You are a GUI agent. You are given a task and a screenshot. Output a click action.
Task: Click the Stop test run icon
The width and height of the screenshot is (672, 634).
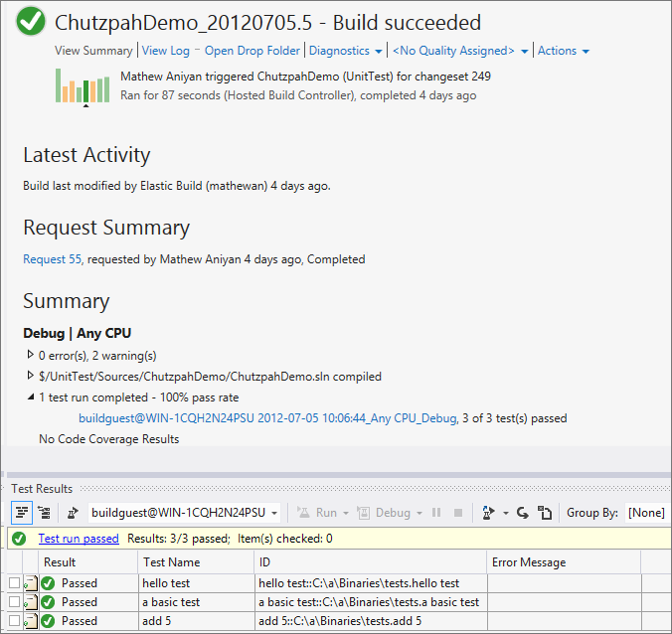pos(457,513)
